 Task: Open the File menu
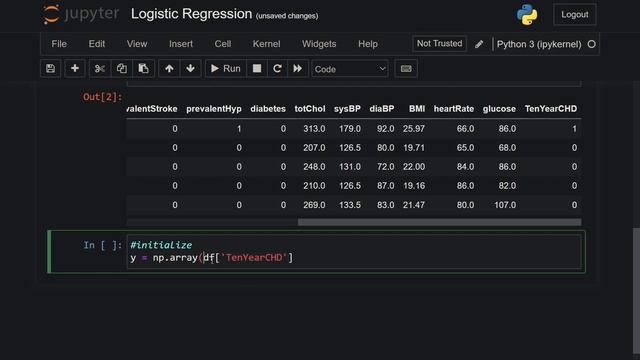coord(59,44)
